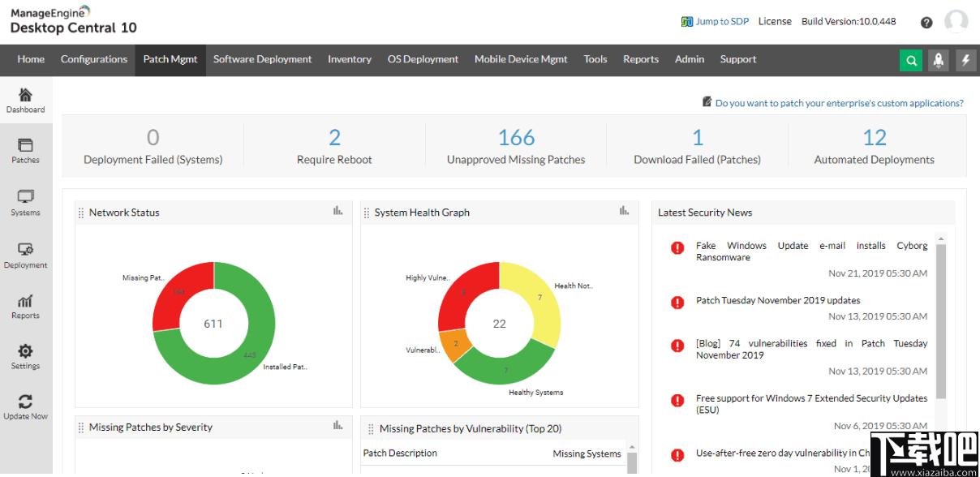Select the Patch Mgmt tab

pos(170,59)
